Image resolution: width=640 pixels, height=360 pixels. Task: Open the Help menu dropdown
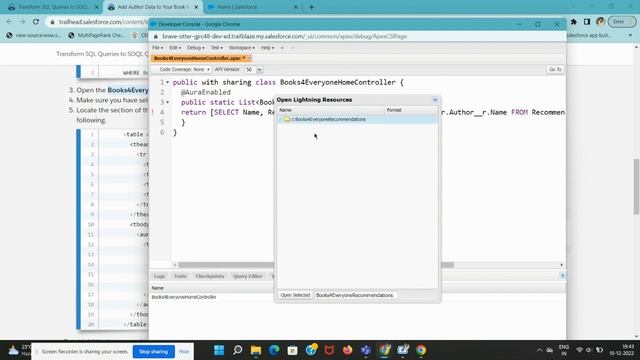click(x=267, y=48)
